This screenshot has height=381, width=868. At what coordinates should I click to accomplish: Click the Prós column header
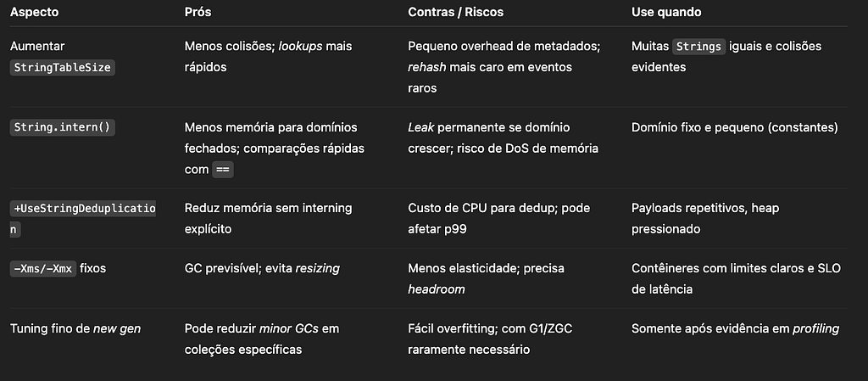pos(198,12)
